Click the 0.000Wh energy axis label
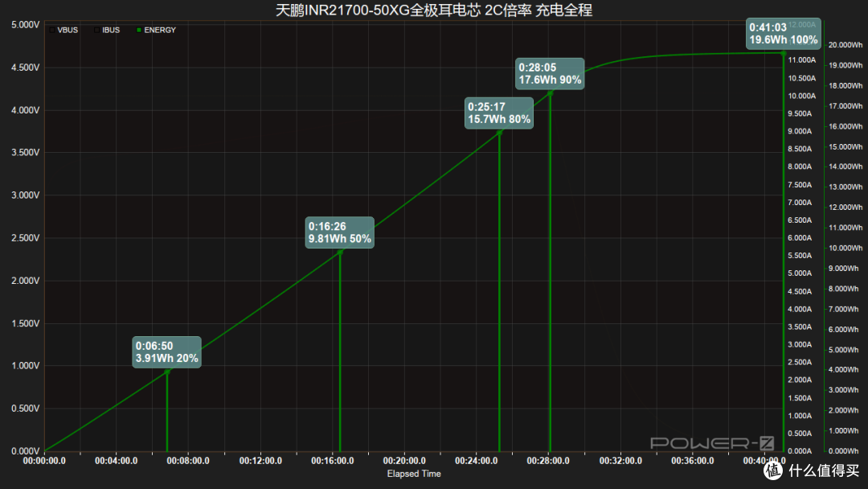The height and width of the screenshot is (489, 868). tap(844, 451)
